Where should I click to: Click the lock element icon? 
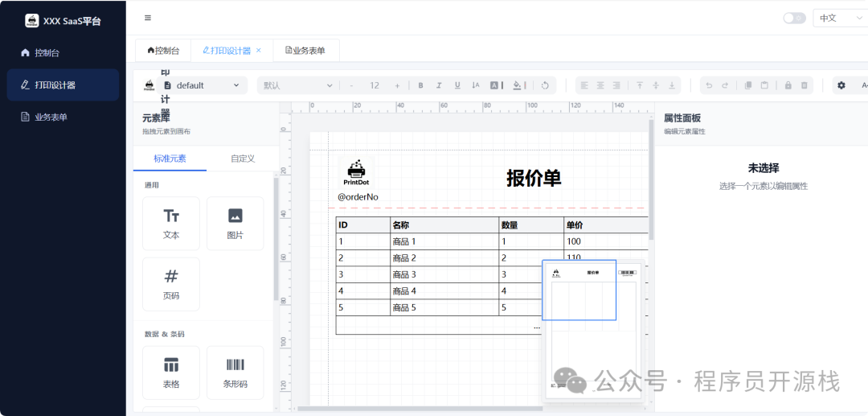(x=788, y=85)
